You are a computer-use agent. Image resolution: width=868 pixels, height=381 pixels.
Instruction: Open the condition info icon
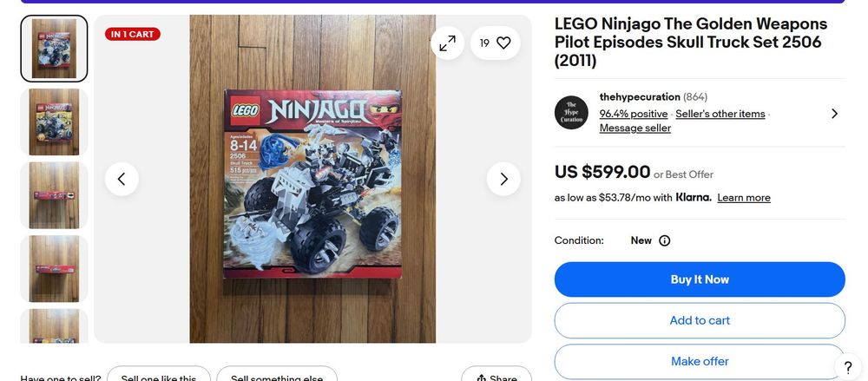pyautogui.click(x=665, y=240)
